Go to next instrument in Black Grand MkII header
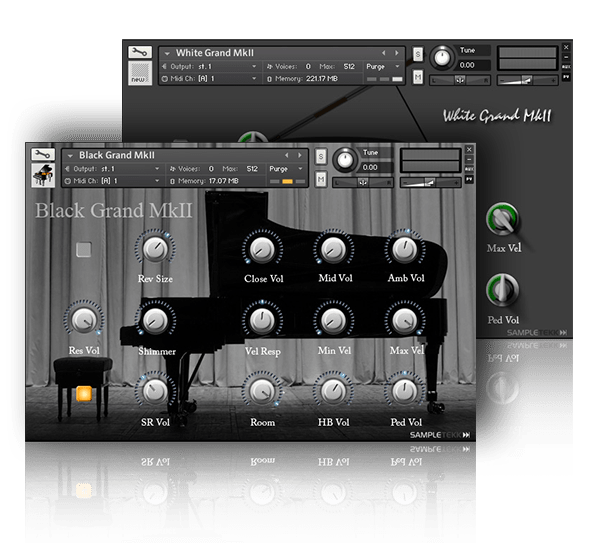The image size is (600, 543). coord(300,155)
